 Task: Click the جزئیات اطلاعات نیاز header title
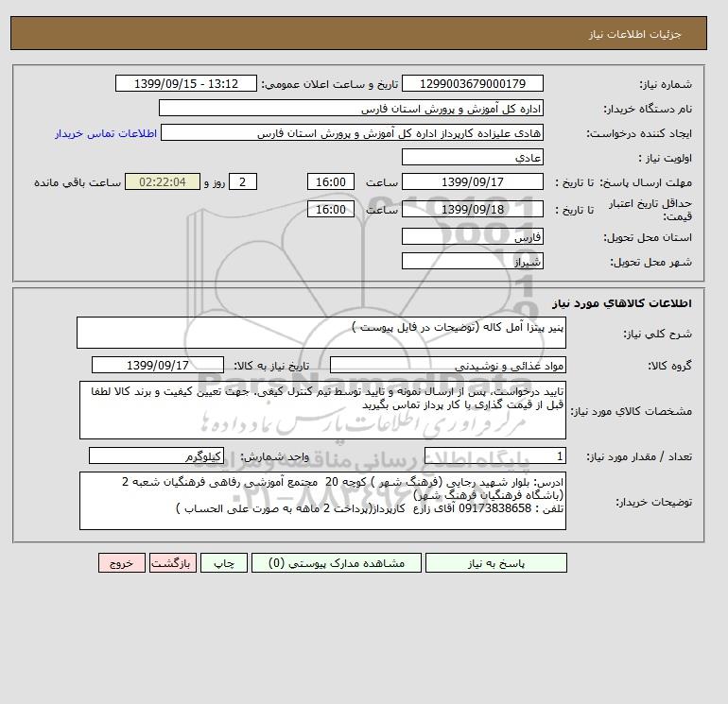[x=634, y=34]
